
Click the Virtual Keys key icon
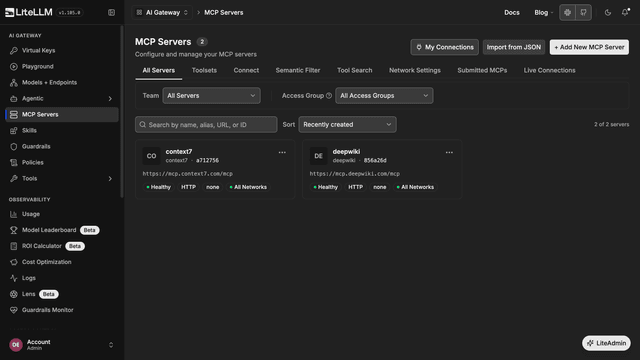[x=13, y=51]
